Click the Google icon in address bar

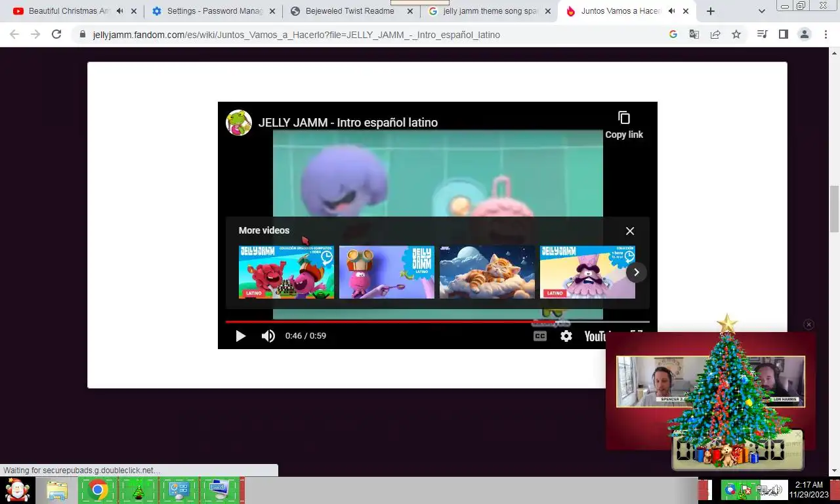pyautogui.click(x=673, y=34)
